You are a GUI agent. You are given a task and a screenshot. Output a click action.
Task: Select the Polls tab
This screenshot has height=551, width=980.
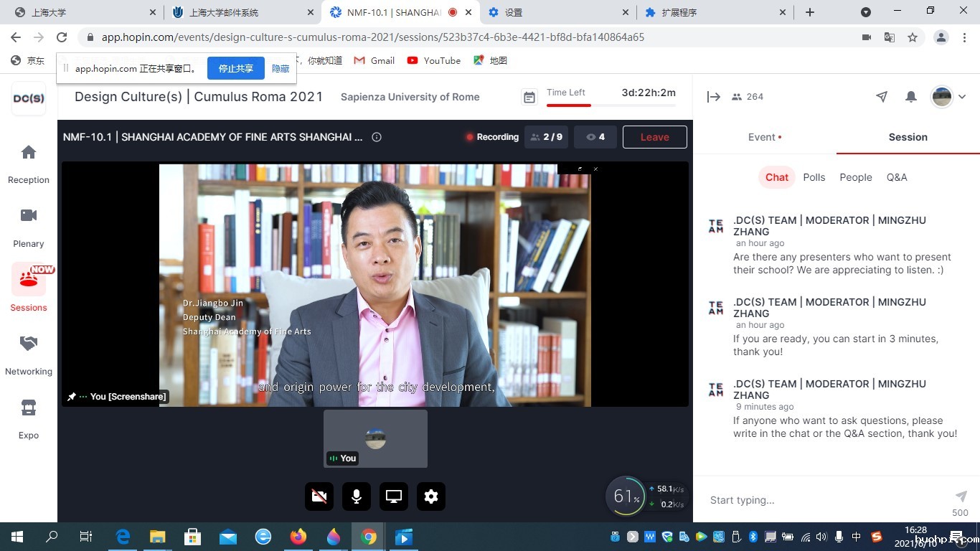(814, 177)
